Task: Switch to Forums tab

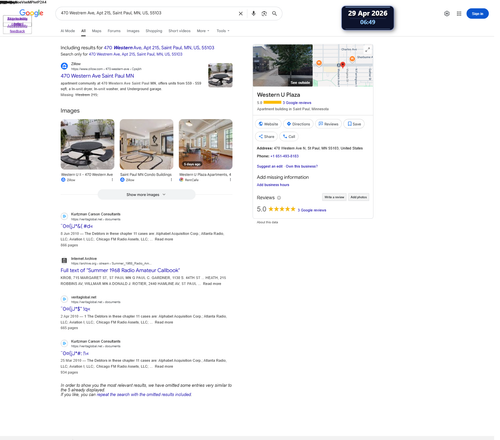Action: [114, 31]
